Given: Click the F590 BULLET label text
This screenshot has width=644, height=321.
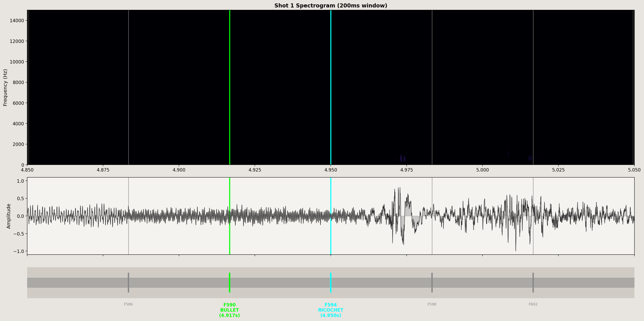Looking at the screenshot, I should [x=229, y=310].
